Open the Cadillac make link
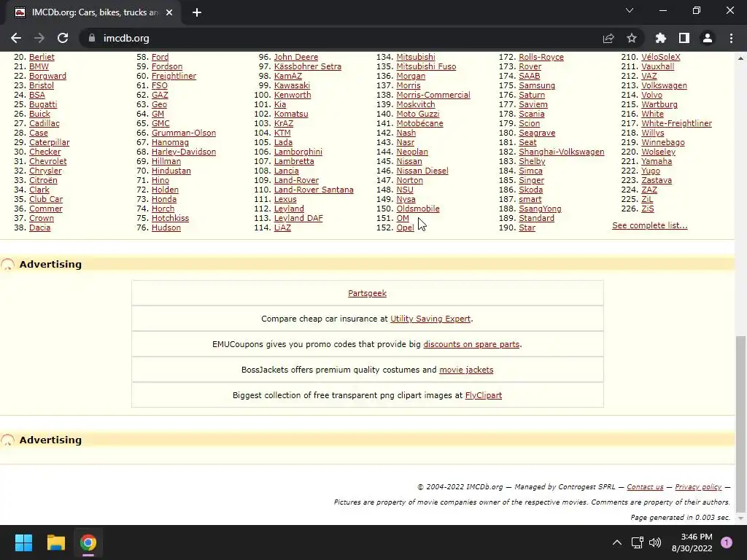The width and height of the screenshot is (747, 560). 44,123
